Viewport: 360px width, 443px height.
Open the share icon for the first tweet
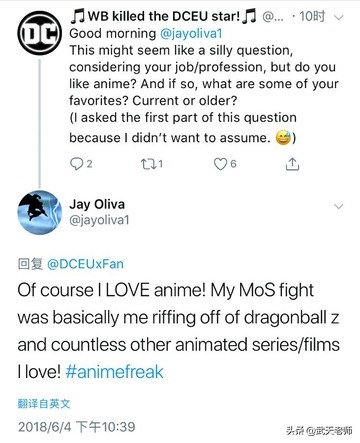tap(292, 164)
